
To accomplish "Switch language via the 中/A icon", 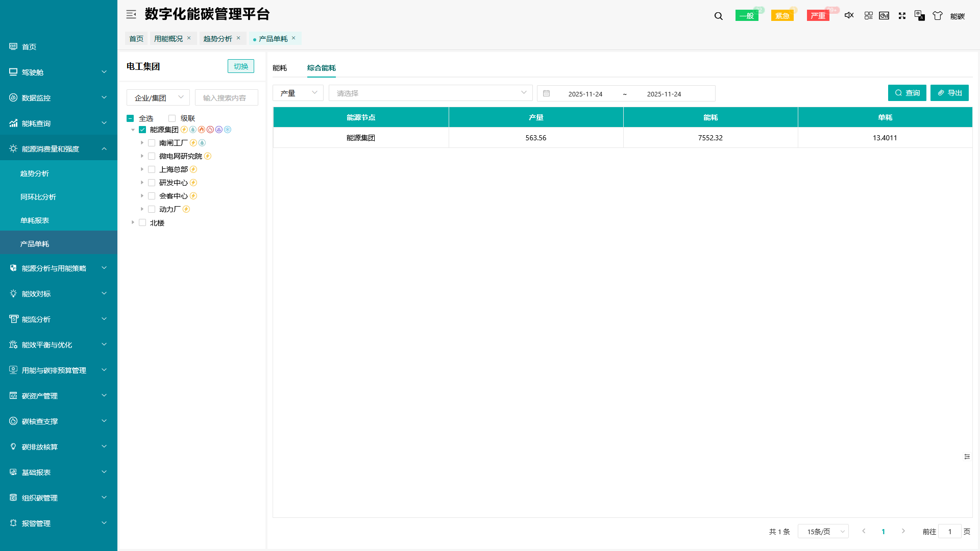I will point(919,16).
